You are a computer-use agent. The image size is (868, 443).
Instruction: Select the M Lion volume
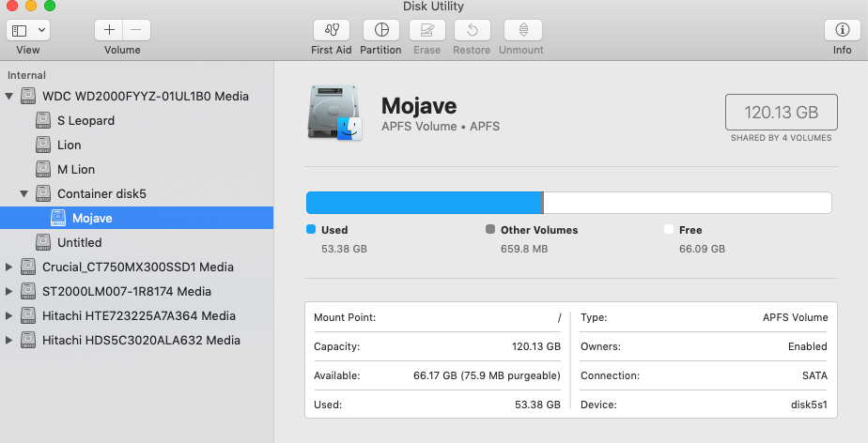(76, 169)
